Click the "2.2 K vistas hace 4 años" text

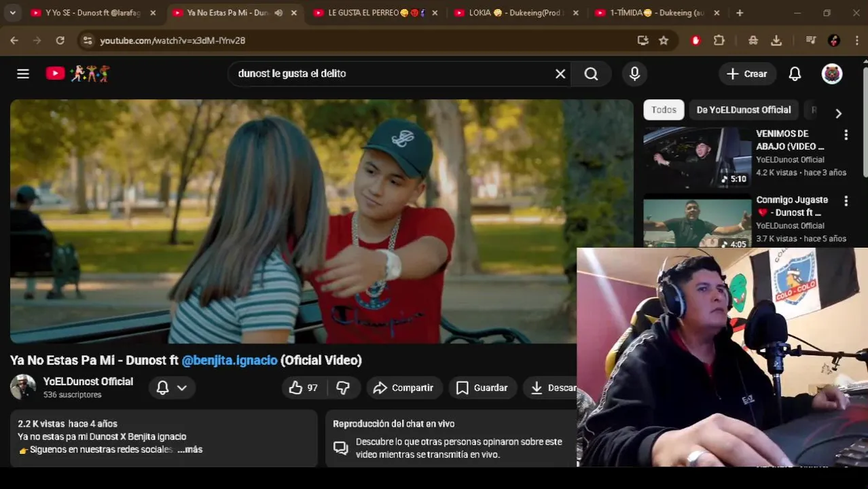(67, 424)
